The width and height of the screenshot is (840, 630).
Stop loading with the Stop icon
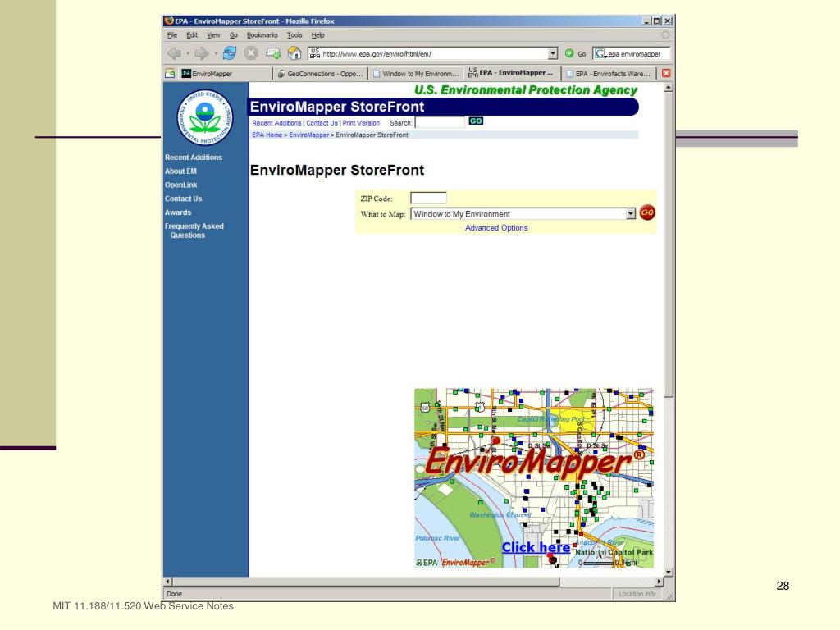tap(251, 53)
